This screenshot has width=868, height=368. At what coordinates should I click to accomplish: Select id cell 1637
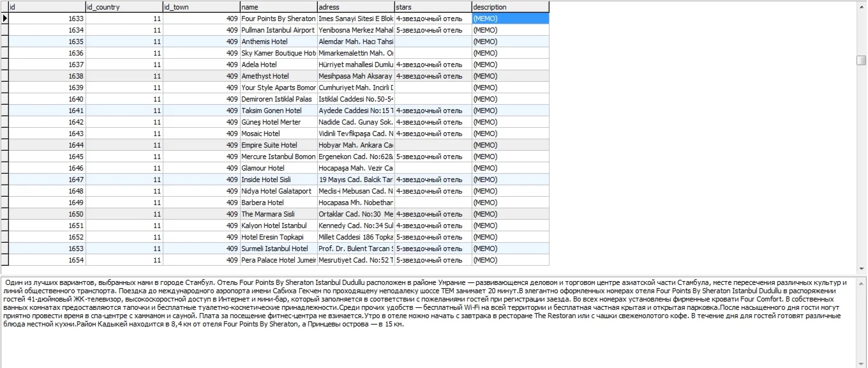[47, 65]
